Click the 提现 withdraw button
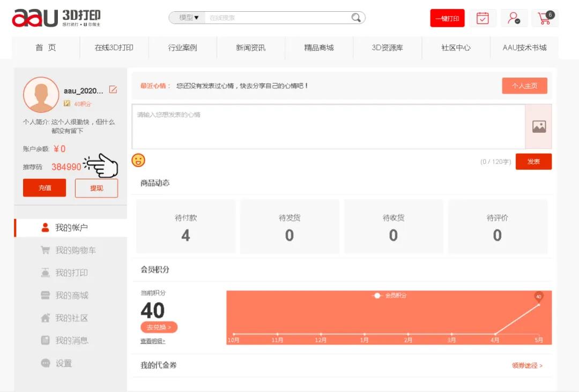 click(x=96, y=188)
